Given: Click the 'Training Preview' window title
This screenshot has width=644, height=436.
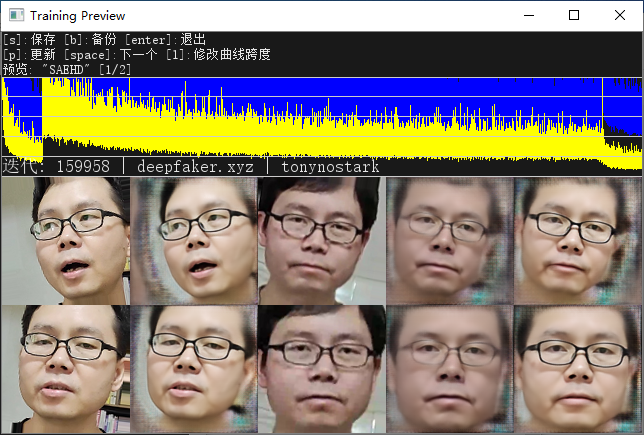Looking at the screenshot, I should 77,16.
